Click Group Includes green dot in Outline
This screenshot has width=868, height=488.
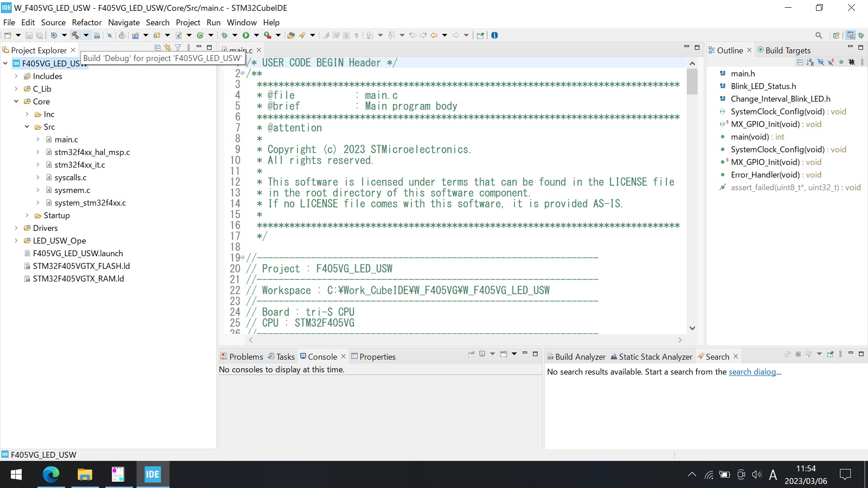[x=841, y=62]
